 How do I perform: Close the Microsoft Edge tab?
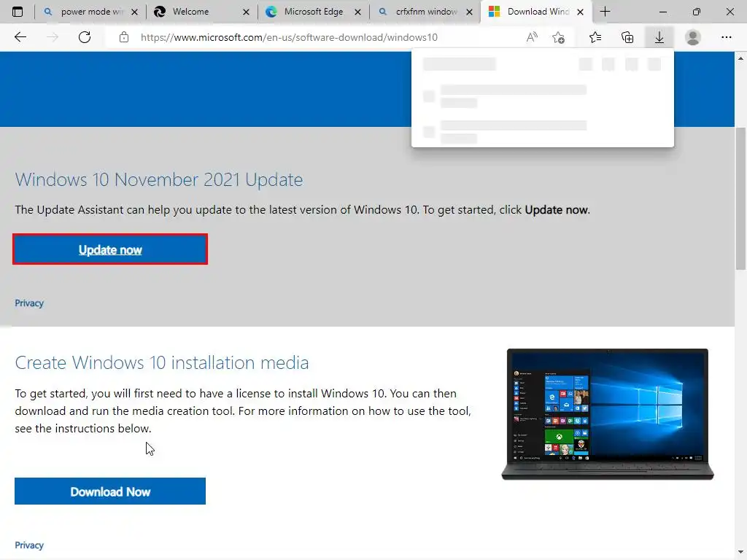[357, 12]
